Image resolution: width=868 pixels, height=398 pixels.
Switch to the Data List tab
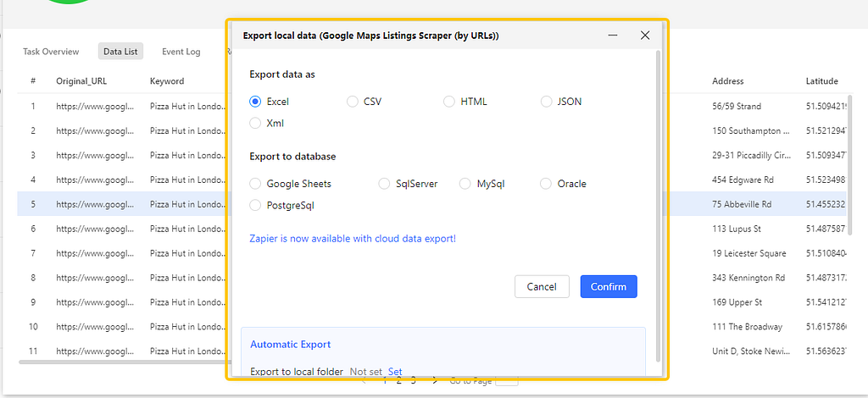point(120,52)
